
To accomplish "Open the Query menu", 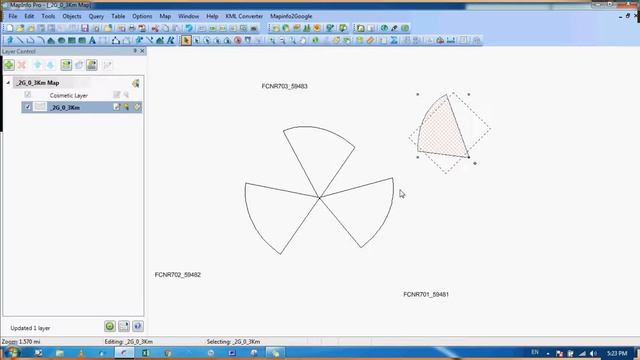I will (x=96, y=16).
